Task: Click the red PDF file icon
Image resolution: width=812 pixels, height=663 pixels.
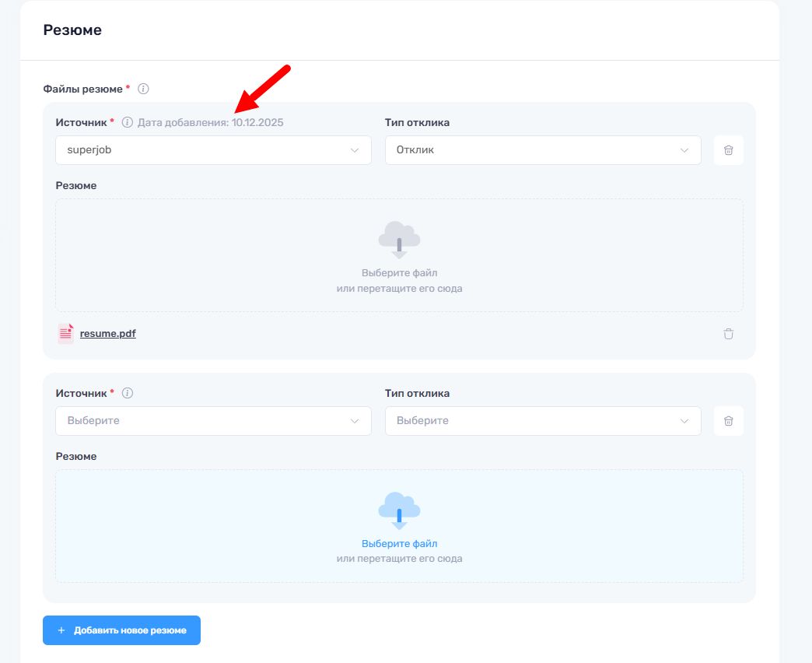Action: 65,334
